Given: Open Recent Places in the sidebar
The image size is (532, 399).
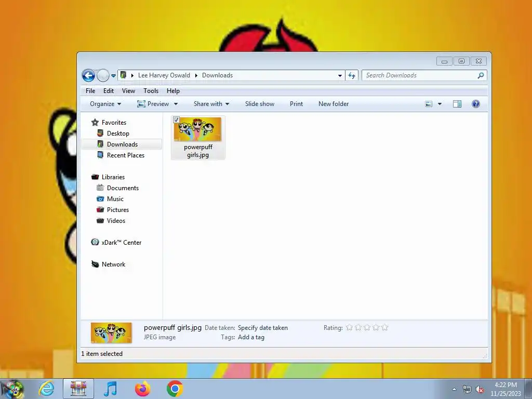Looking at the screenshot, I should click(126, 155).
